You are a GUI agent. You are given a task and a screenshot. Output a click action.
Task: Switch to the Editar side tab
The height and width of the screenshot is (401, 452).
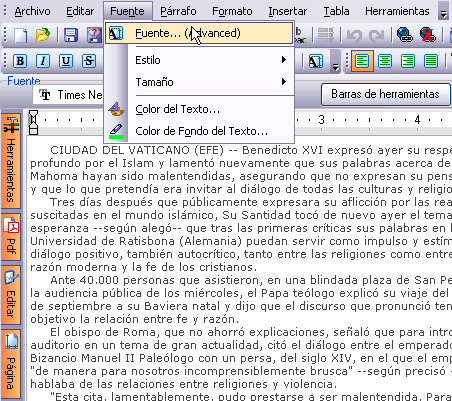(11, 295)
